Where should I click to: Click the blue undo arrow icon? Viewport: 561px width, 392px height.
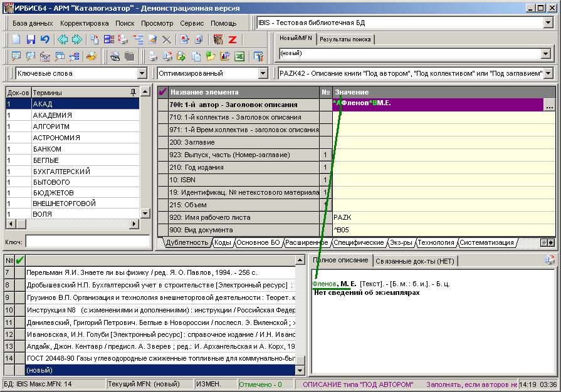(45, 39)
